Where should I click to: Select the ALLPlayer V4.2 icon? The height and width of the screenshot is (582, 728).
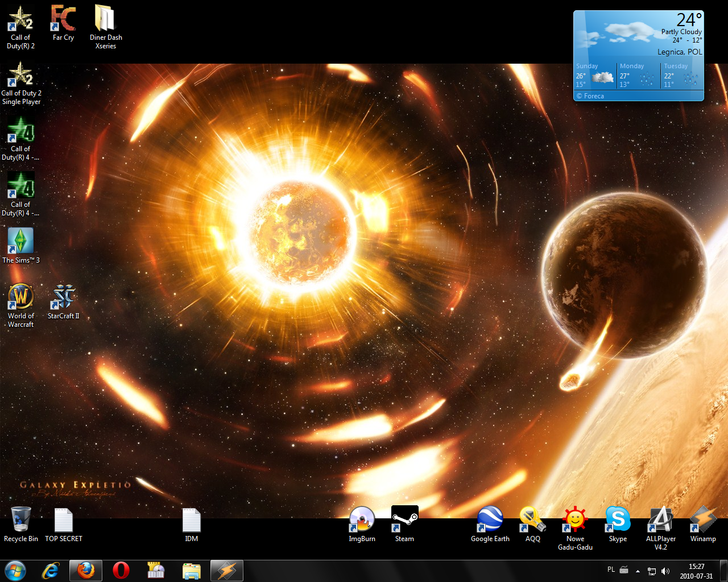pyautogui.click(x=660, y=528)
